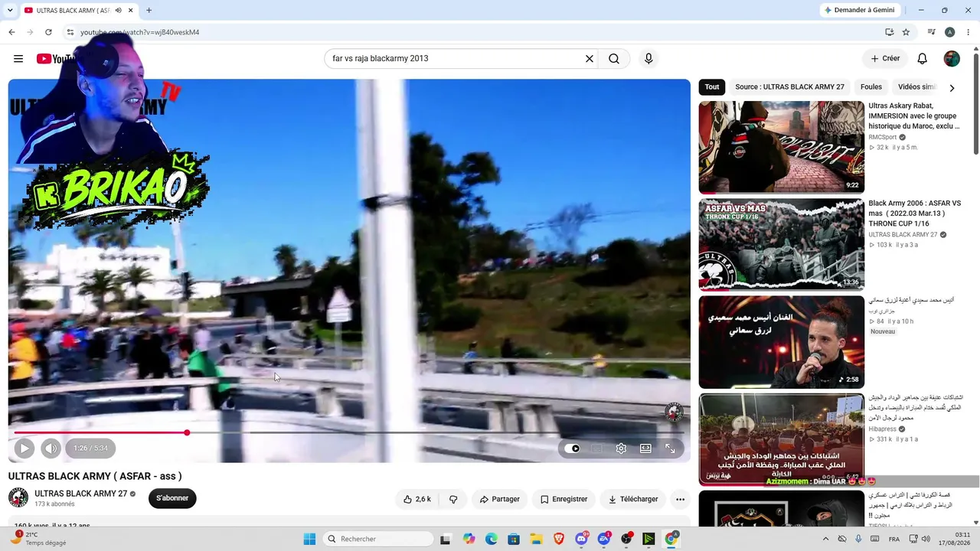The width and height of the screenshot is (980, 551).
Task: Open Brave browser from the taskbar
Action: pos(559,539)
